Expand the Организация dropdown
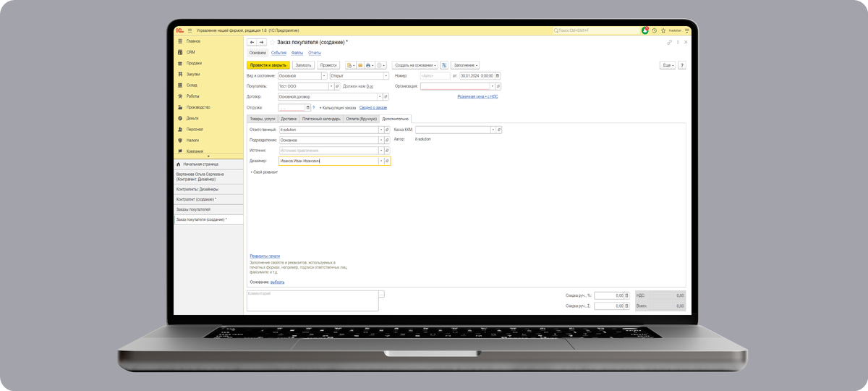 point(492,86)
